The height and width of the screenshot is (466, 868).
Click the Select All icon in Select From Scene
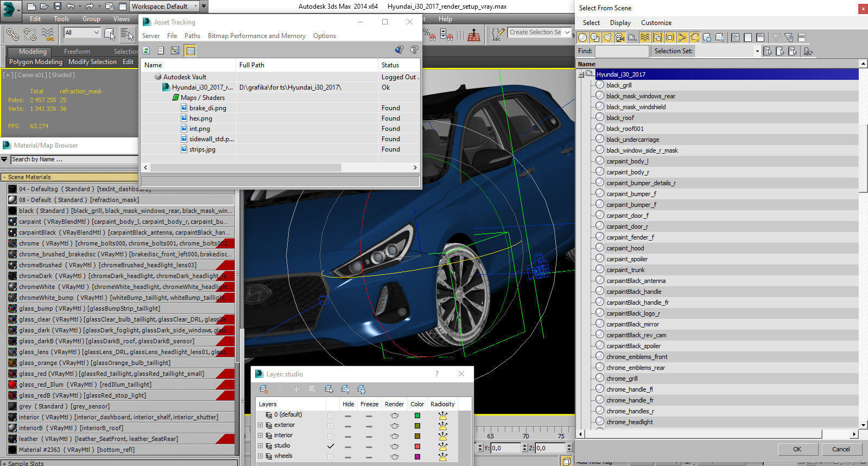pyautogui.click(x=735, y=37)
